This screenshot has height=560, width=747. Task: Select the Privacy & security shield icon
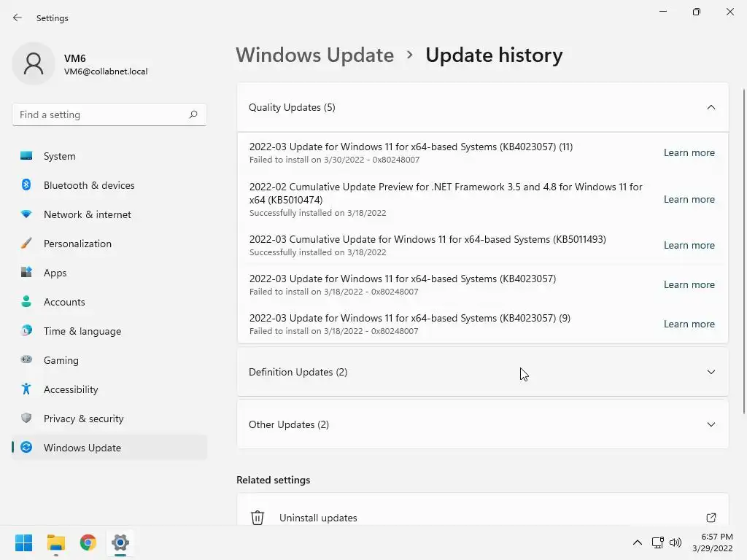[x=26, y=418]
